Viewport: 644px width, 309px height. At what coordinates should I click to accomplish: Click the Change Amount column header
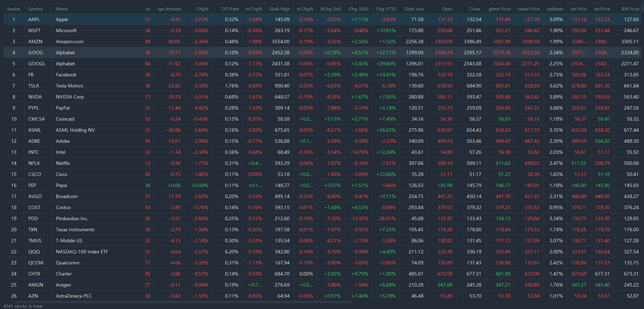(x=169, y=9)
